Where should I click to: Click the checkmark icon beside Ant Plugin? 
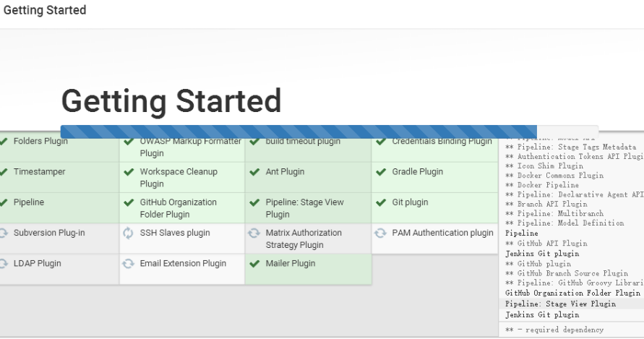pyautogui.click(x=254, y=172)
